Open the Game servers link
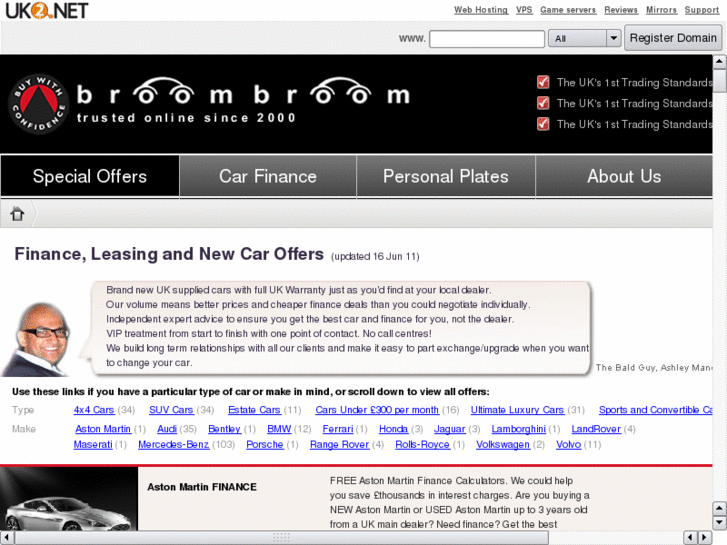Viewport: 727px width, 545px height. (x=568, y=10)
